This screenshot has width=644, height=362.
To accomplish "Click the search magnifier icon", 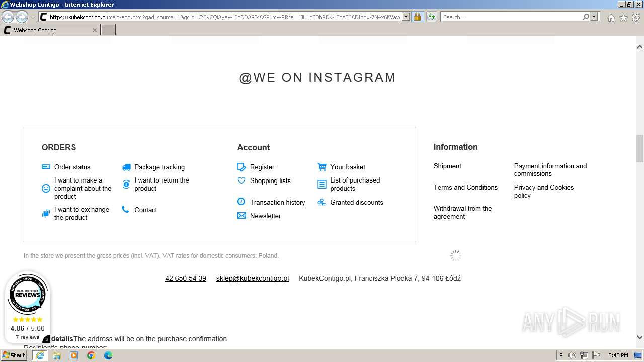I will coord(586,17).
